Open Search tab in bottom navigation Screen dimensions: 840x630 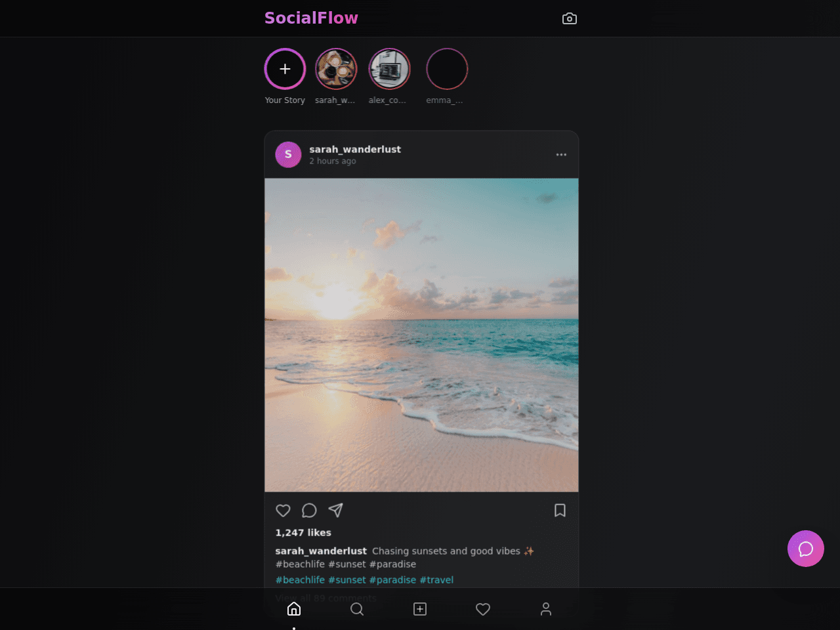(357, 609)
